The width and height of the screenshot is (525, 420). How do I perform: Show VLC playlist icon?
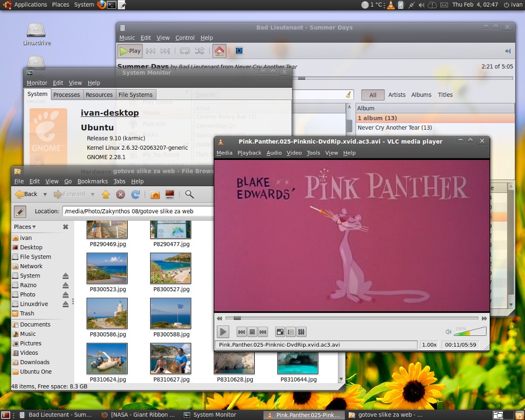291,332
